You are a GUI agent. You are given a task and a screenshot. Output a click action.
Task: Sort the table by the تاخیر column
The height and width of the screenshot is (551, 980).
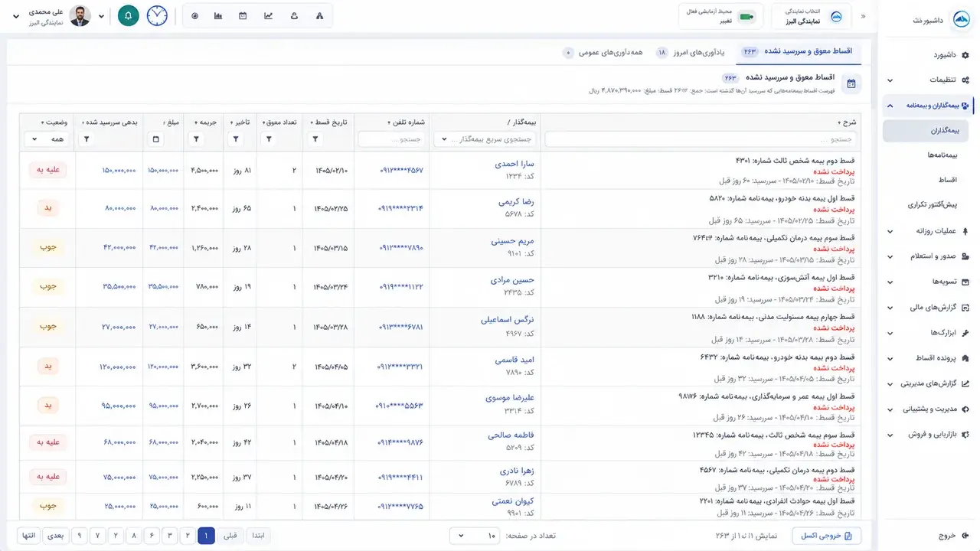(x=240, y=122)
